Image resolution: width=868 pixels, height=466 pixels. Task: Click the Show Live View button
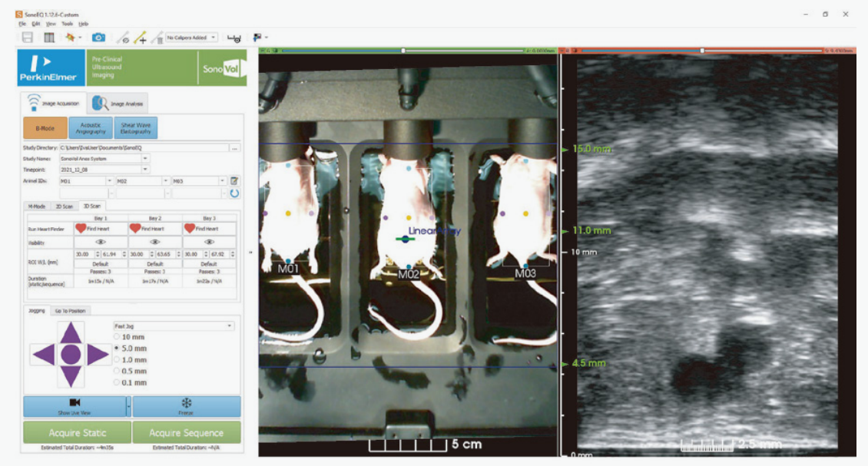(x=75, y=407)
